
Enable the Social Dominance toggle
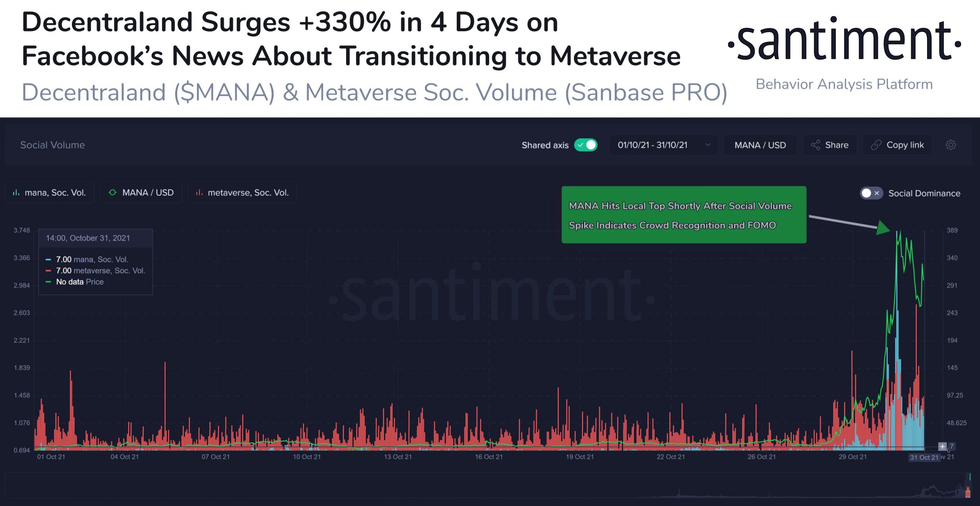pos(871,193)
